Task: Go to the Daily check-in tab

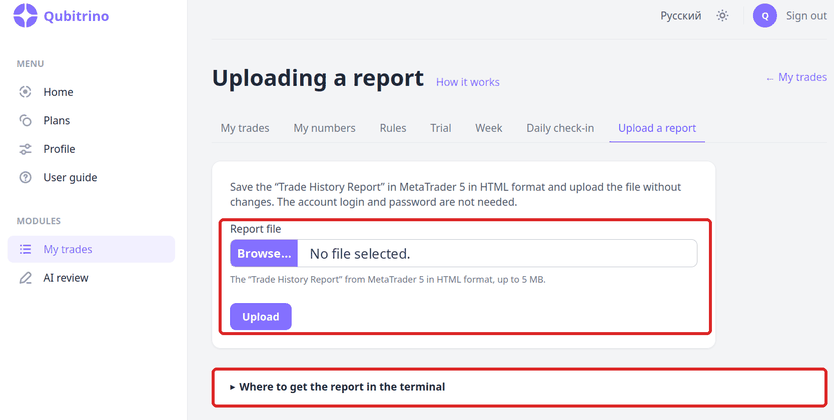Action: (560, 128)
